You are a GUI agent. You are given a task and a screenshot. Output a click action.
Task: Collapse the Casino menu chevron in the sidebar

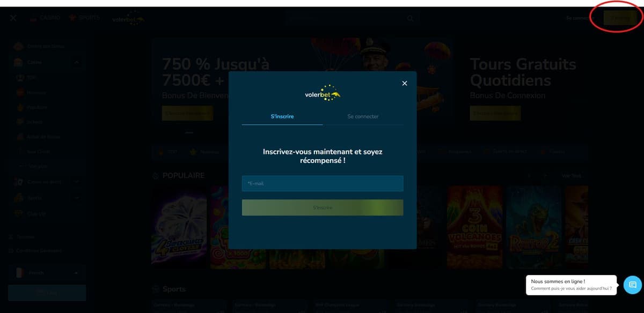tap(77, 62)
